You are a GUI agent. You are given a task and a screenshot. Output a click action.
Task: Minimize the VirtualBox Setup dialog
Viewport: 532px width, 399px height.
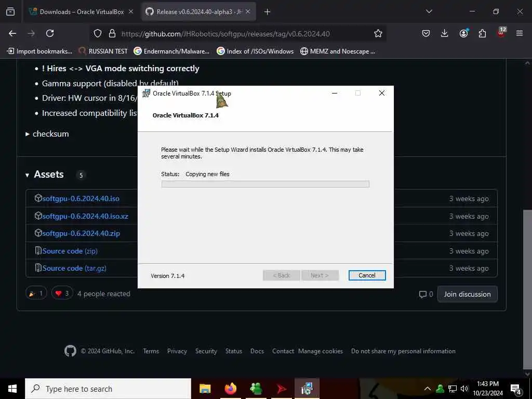(x=335, y=94)
